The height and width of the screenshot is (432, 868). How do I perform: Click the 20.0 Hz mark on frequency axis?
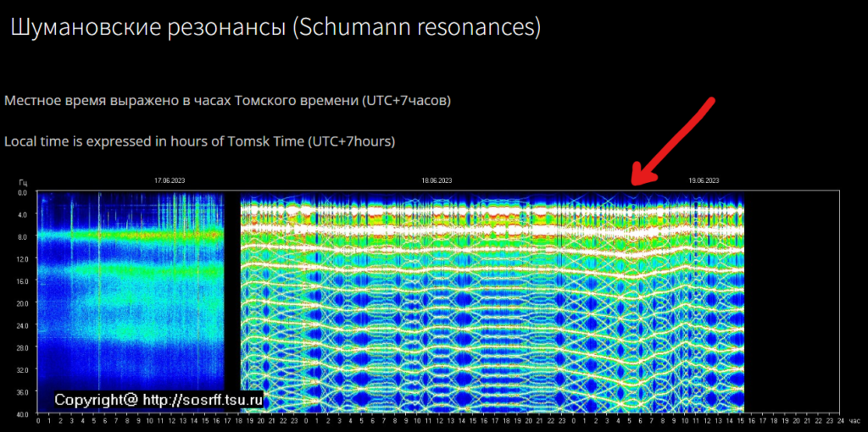point(22,303)
